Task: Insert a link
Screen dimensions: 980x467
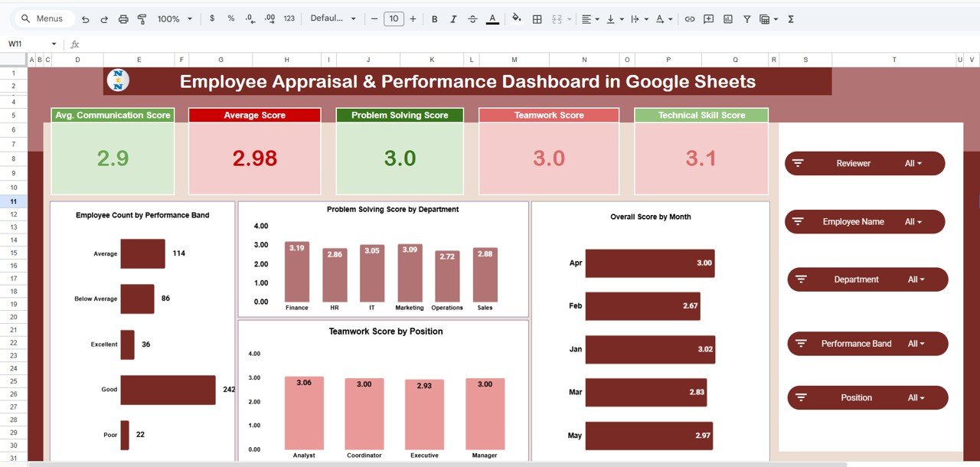Action: (689, 18)
